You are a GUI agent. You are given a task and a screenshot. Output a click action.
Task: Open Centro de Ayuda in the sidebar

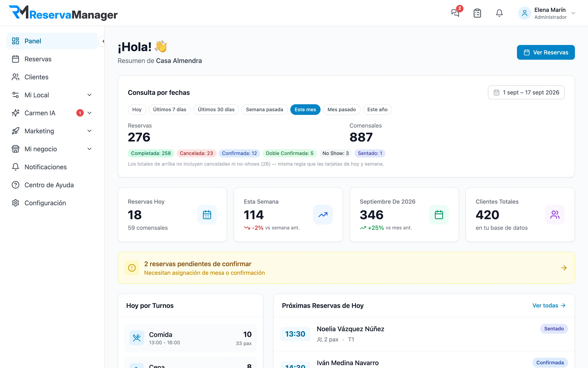(x=52, y=185)
